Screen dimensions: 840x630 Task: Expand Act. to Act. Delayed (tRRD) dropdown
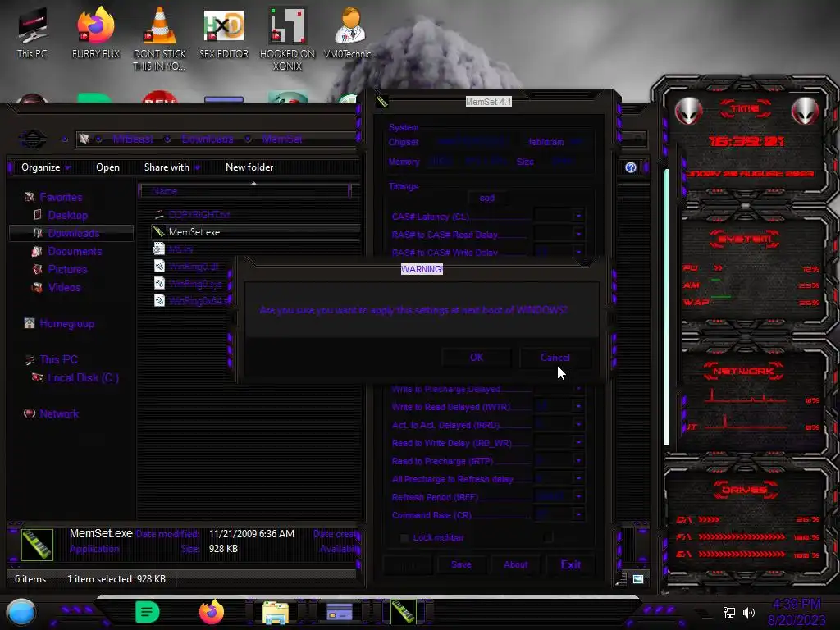tap(578, 425)
